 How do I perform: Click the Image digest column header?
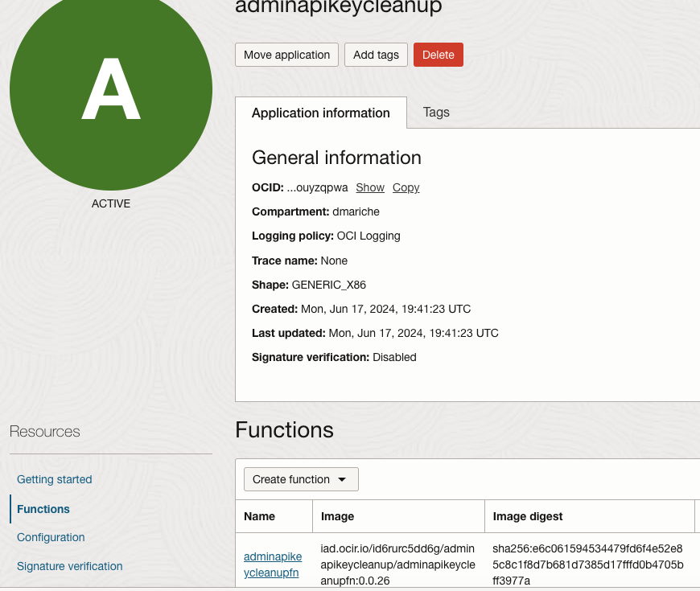click(x=528, y=516)
